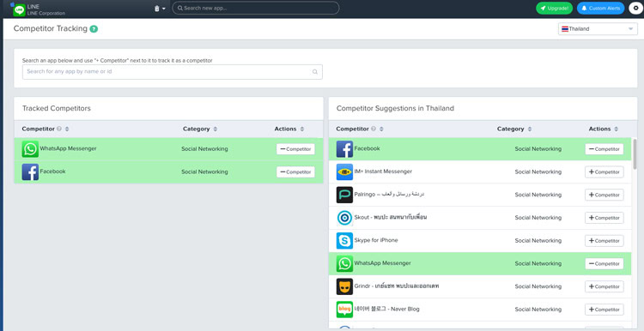Open the Thailand country dropdown
Viewport: 644px width, 331px height.
point(598,28)
